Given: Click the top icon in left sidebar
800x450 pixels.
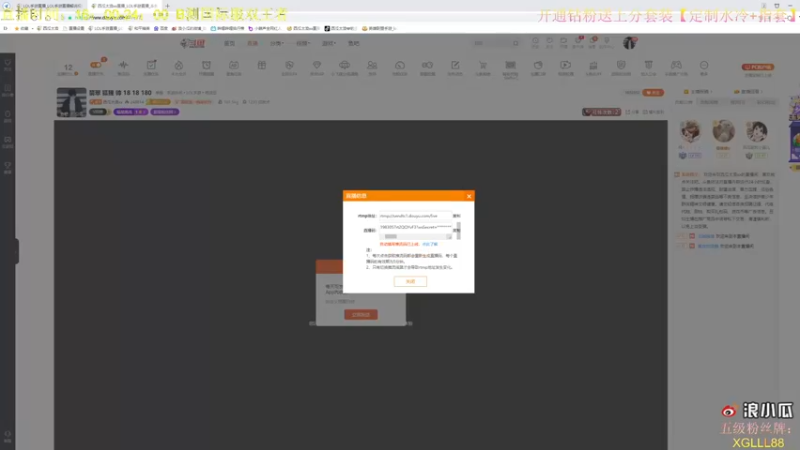Looking at the screenshot, I should [8, 65].
